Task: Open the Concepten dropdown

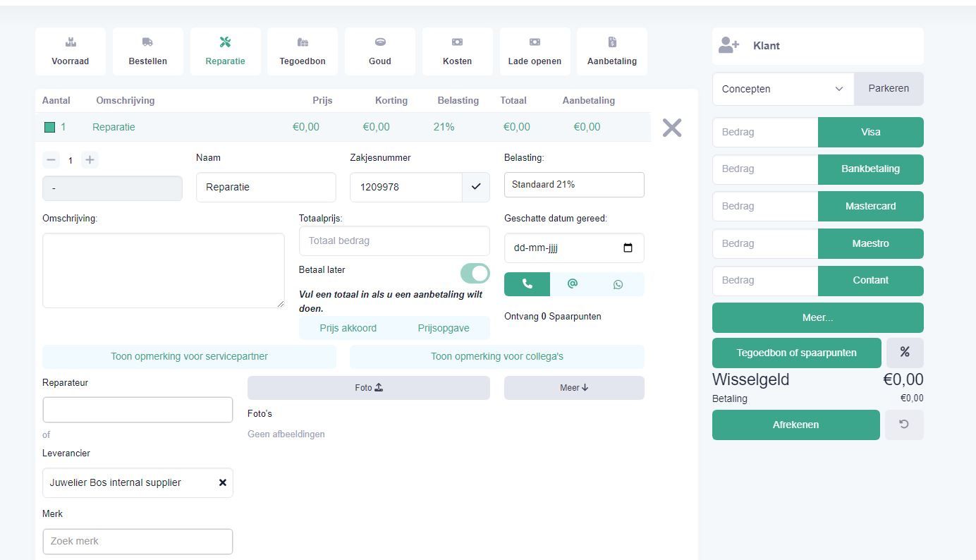Action: [783, 89]
